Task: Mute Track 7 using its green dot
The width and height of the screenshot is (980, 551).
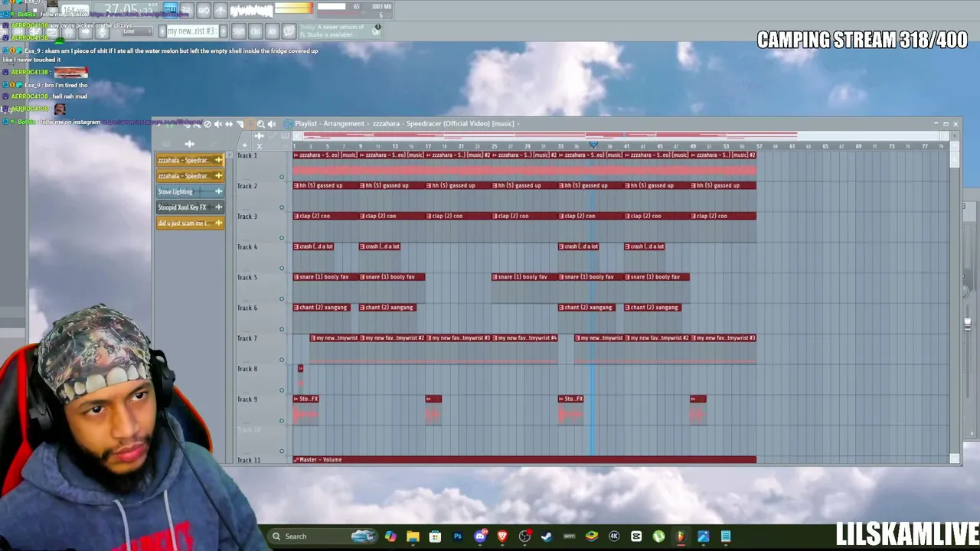Action: 282,360
